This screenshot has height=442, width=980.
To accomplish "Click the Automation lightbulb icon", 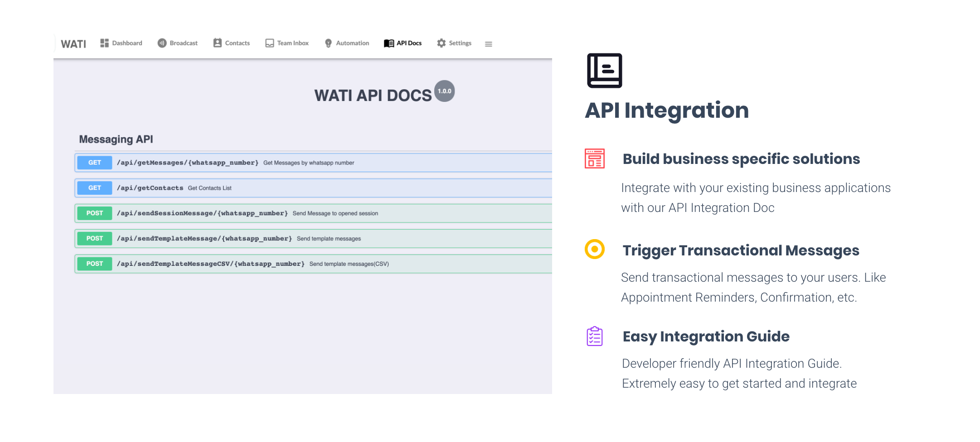I will point(328,43).
